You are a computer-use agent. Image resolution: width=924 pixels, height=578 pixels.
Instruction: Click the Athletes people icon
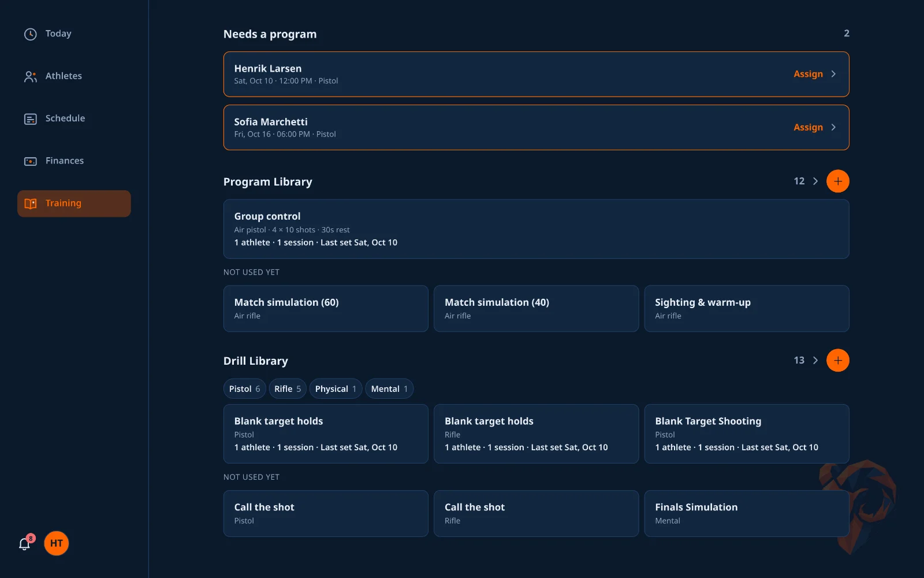click(31, 76)
